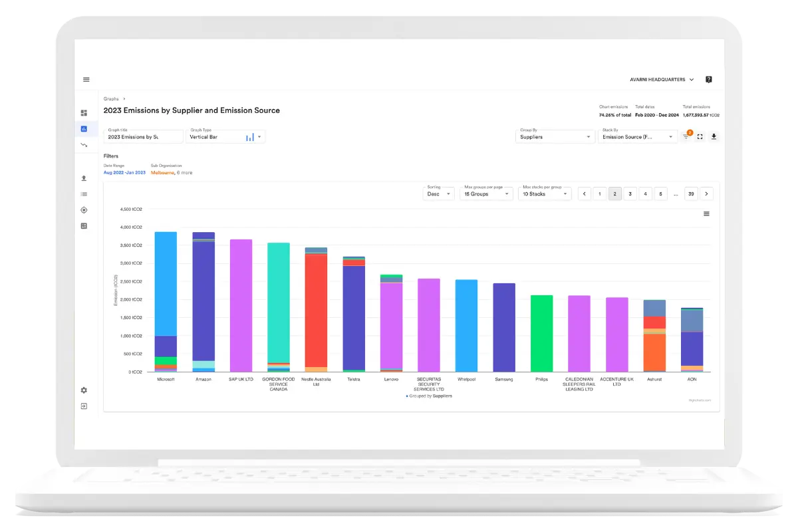The width and height of the screenshot is (798, 532).
Task: Go to page 4
Action: click(646, 194)
